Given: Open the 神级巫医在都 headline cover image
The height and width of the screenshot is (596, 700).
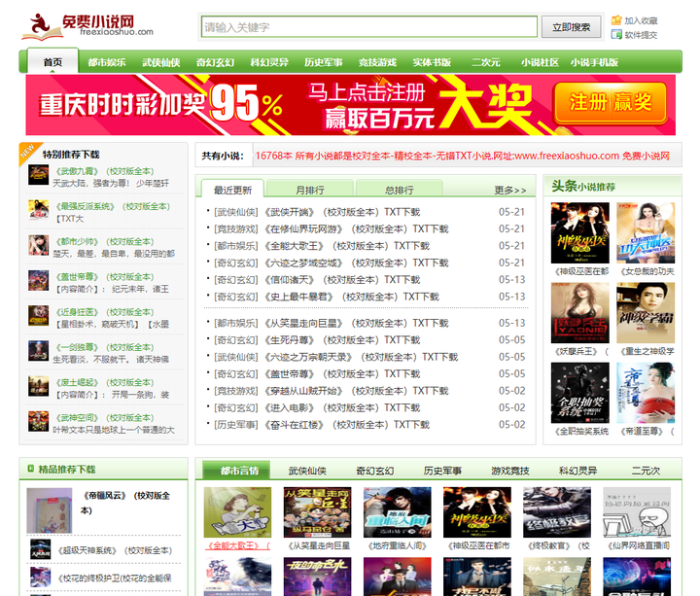Looking at the screenshot, I should [579, 232].
